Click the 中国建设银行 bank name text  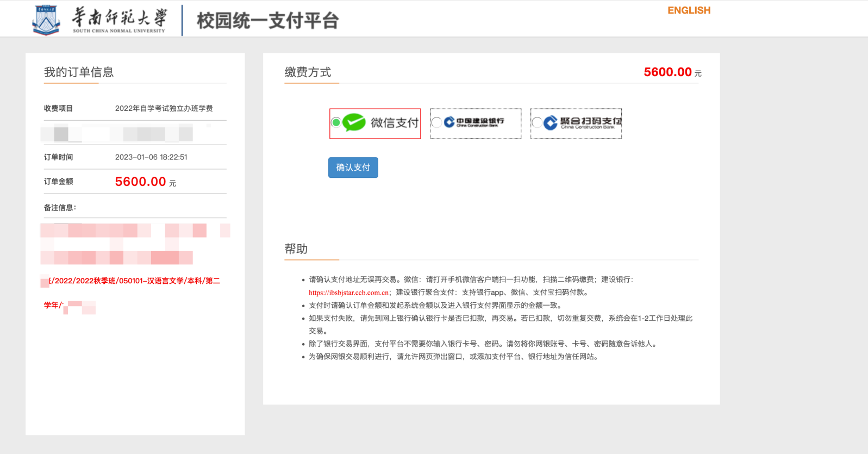click(x=480, y=121)
